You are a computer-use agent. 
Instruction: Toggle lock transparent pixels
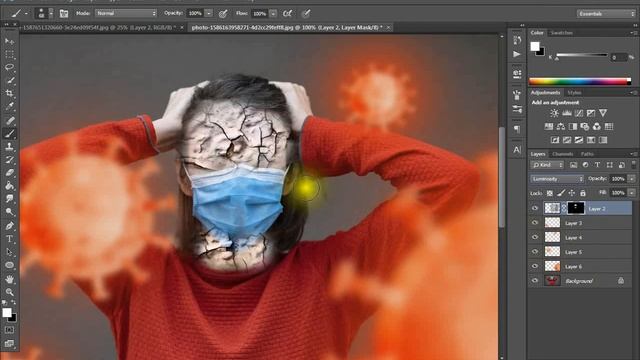pos(550,193)
